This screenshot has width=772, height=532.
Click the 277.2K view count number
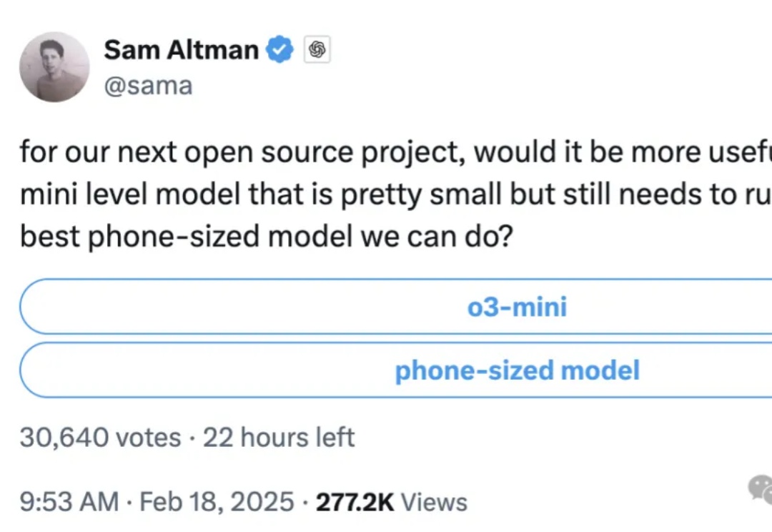(355, 502)
